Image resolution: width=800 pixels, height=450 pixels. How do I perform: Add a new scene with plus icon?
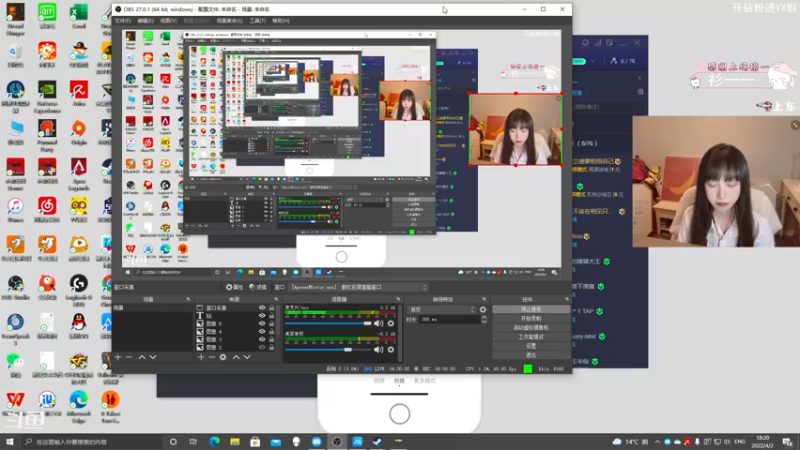pos(118,357)
